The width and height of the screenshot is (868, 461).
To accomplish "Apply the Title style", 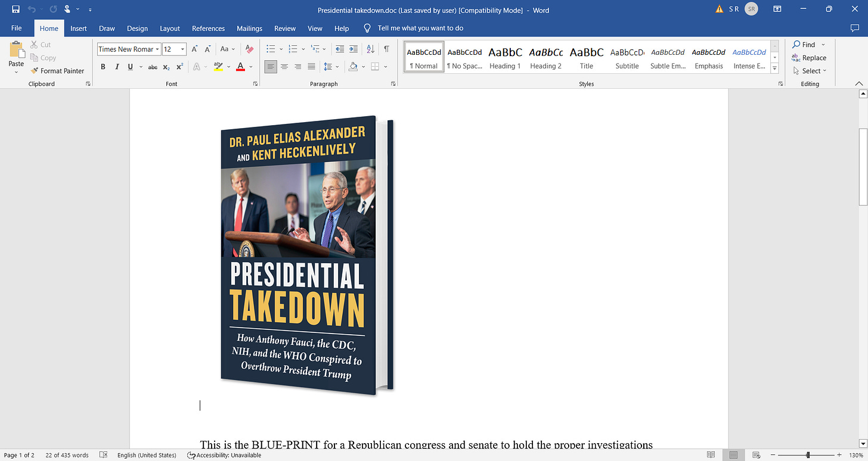I will coord(587,57).
